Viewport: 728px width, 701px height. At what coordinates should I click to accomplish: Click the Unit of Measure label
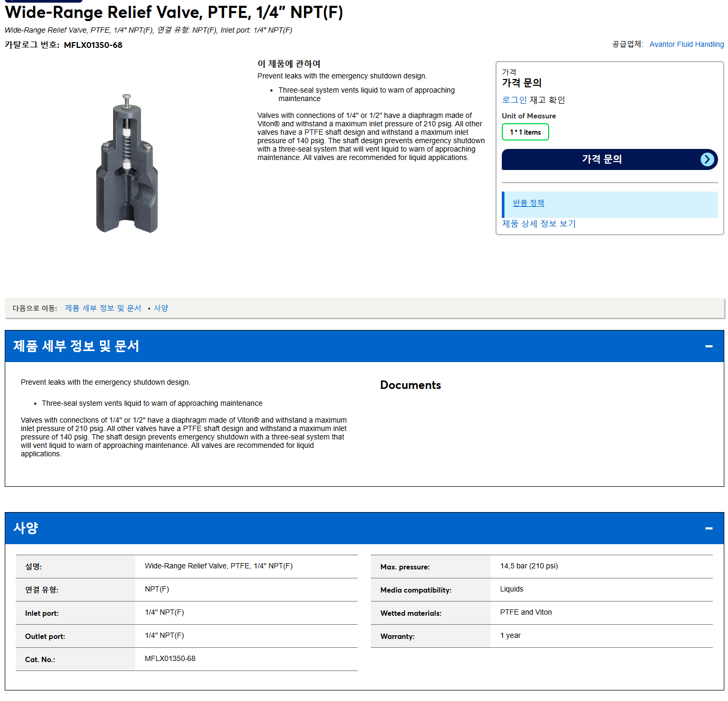(x=529, y=116)
